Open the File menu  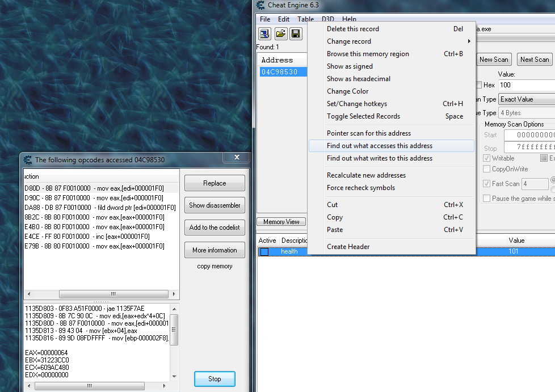(x=265, y=19)
